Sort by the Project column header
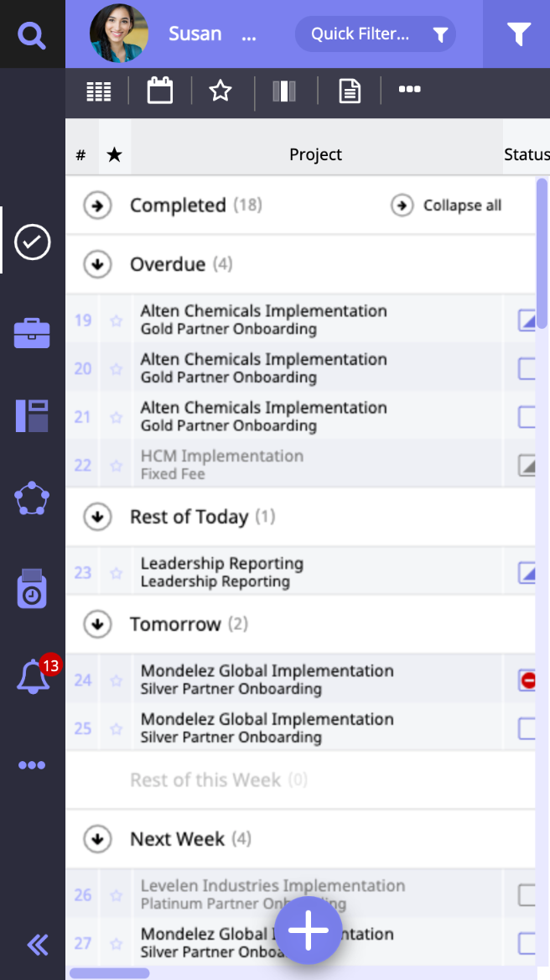Image resolution: width=550 pixels, height=980 pixels. click(316, 154)
